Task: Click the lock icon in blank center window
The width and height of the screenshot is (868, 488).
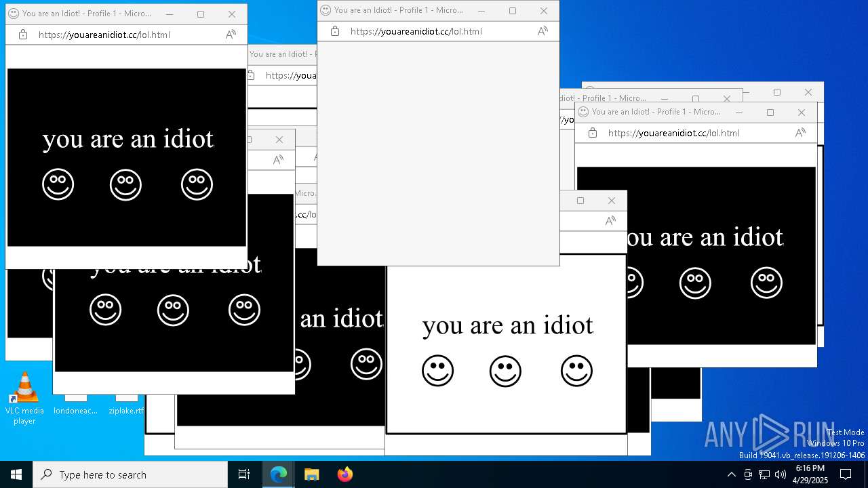Action: pyautogui.click(x=335, y=31)
